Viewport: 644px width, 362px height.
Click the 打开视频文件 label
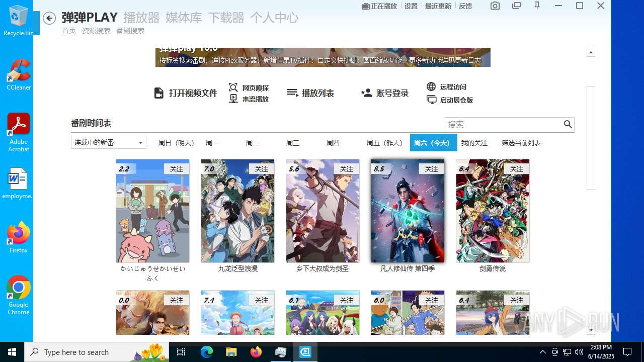click(x=193, y=93)
